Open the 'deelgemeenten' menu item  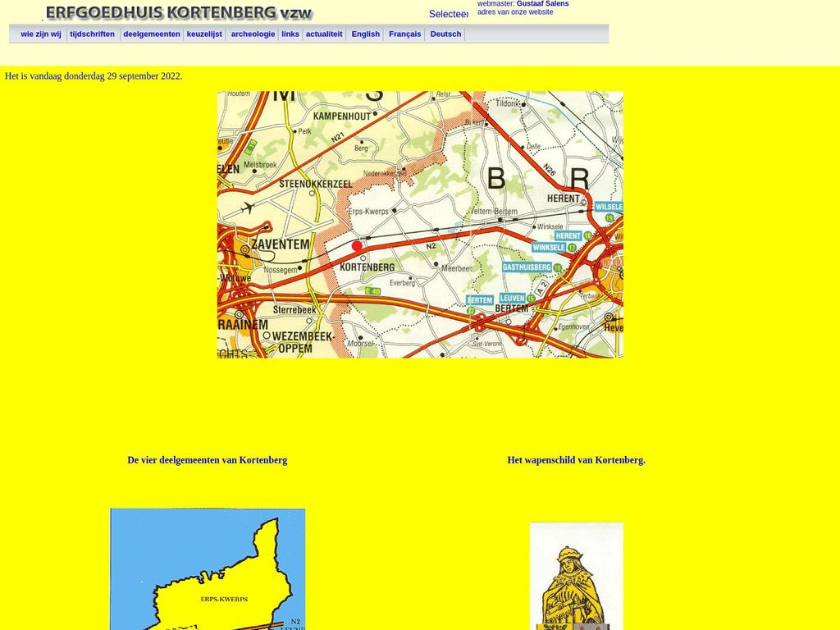point(152,34)
